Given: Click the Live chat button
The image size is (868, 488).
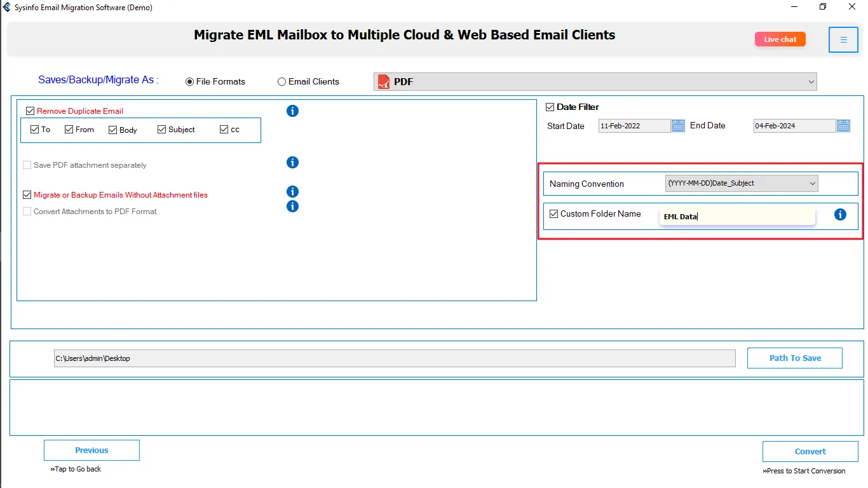Looking at the screenshot, I should 780,39.
